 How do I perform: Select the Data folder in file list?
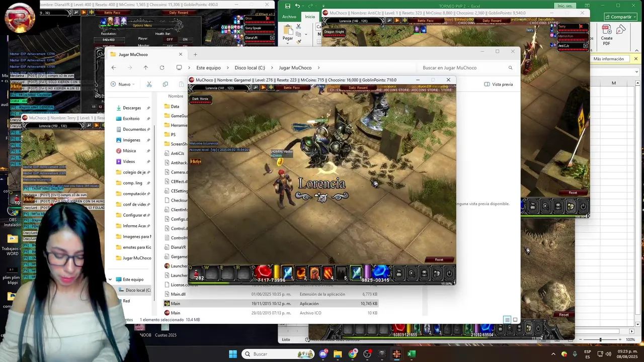tap(175, 107)
